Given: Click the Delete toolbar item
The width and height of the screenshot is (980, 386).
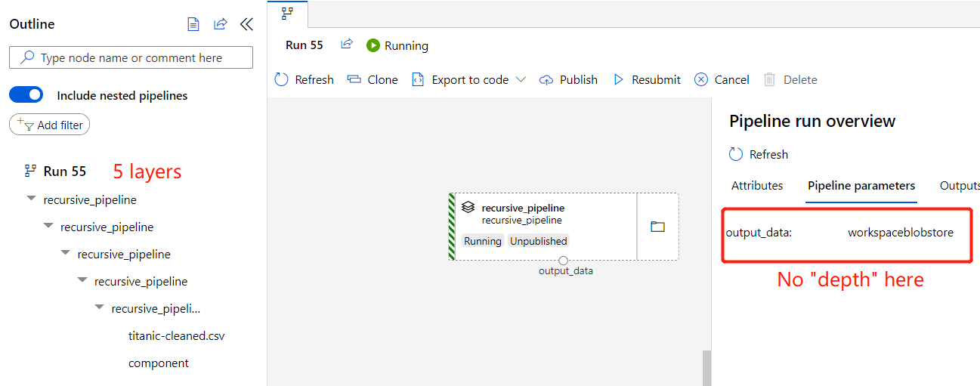Looking at the screenshot, I should [790, 79].
